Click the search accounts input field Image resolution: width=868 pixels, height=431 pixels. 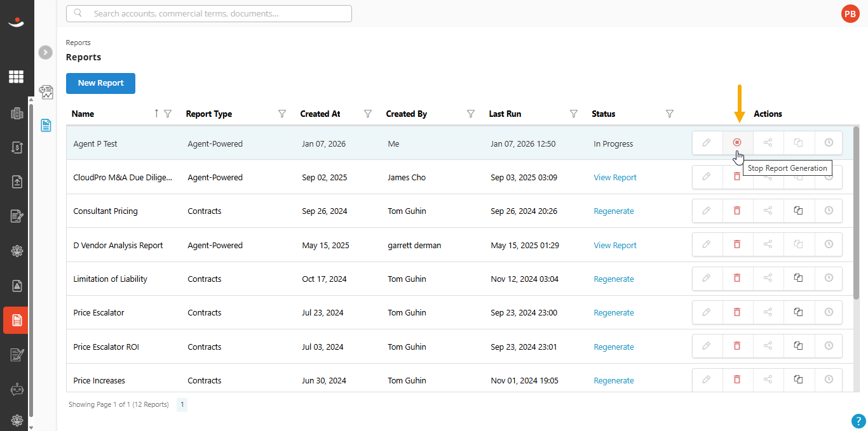pos(209,13)
